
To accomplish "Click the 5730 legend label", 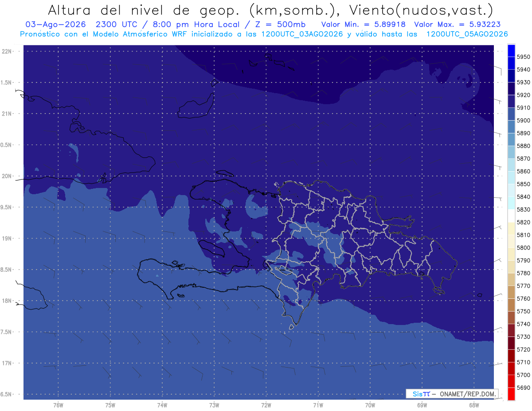I will point(523,337).
